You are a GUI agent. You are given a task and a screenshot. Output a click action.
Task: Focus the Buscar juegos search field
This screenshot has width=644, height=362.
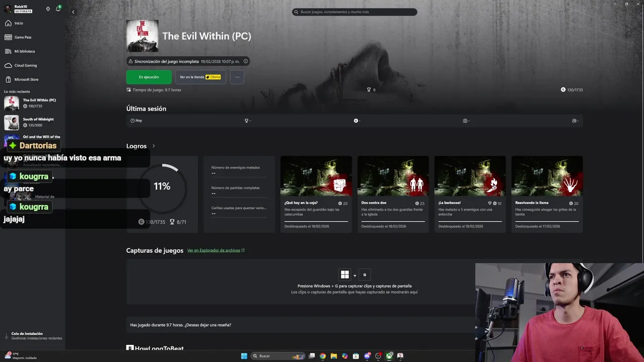(x=355, y=12)
